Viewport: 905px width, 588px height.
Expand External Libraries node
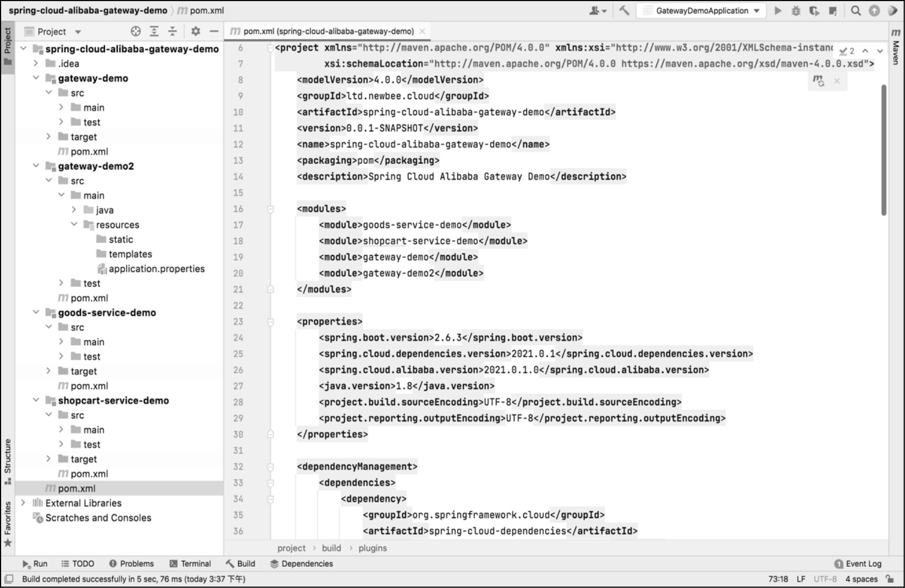click(23, 503)
